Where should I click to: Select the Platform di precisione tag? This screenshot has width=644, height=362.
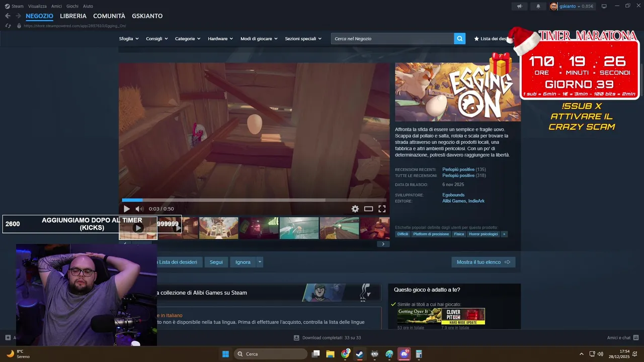[x=431, y=234]
